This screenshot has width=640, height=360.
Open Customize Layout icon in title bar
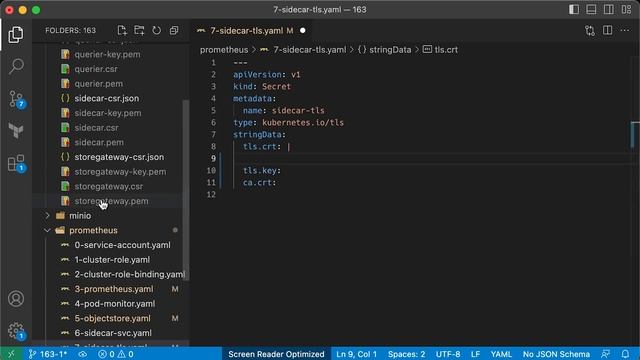pos(626,9)
